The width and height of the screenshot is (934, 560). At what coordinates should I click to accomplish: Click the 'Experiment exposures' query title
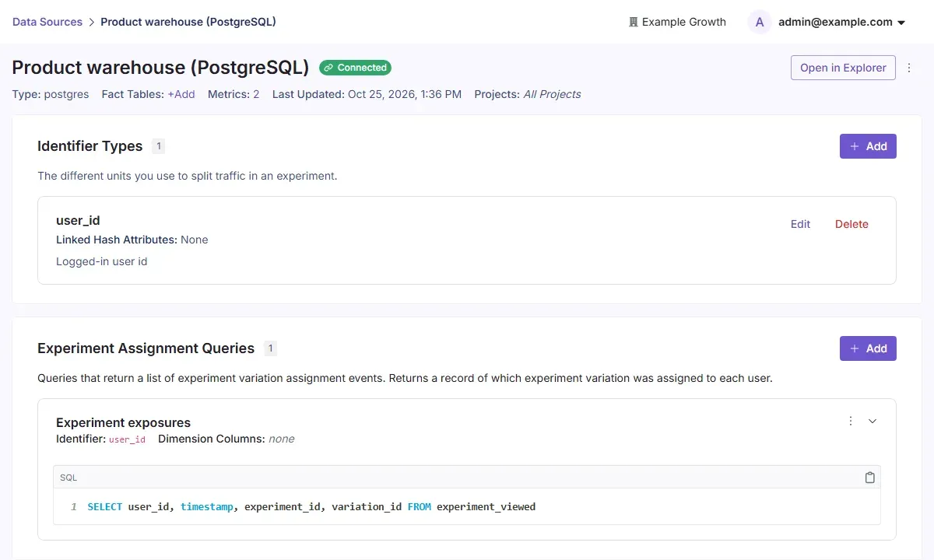pyautogui.click(x=123, y=422)
